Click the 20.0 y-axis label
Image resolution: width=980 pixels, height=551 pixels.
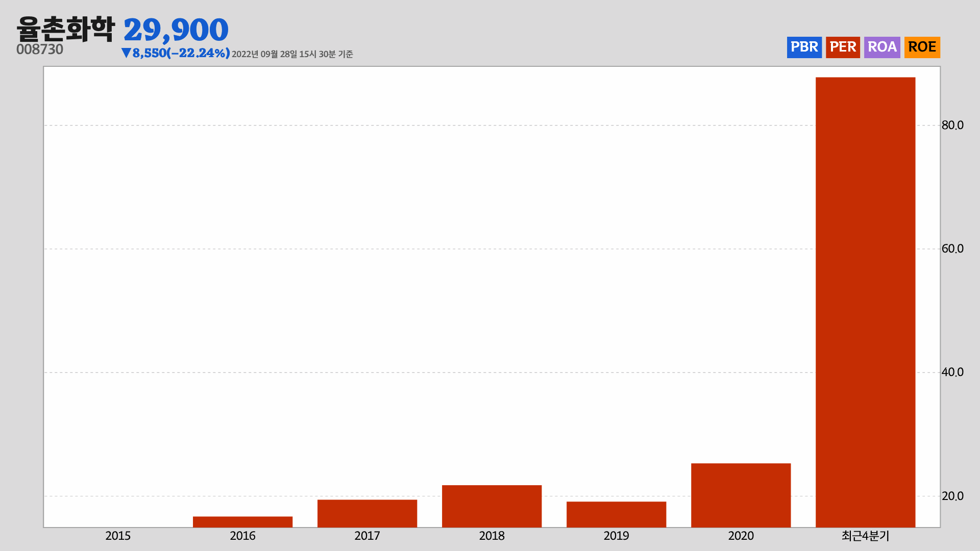(x=952, y=496)
